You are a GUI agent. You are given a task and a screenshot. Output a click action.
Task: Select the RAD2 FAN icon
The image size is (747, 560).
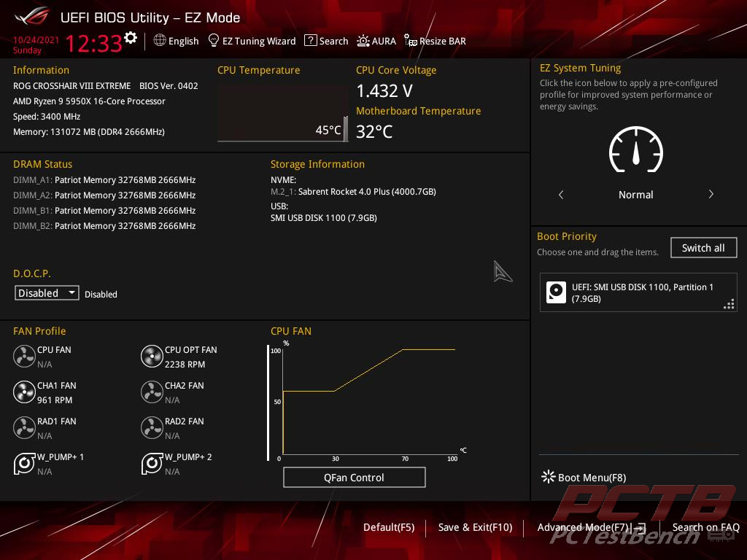pos(152,428)
